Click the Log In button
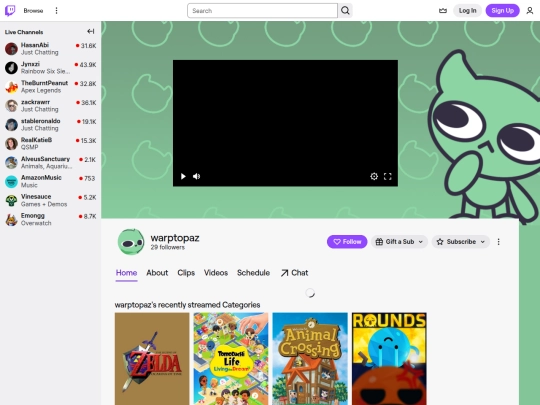 pos(467,11)
